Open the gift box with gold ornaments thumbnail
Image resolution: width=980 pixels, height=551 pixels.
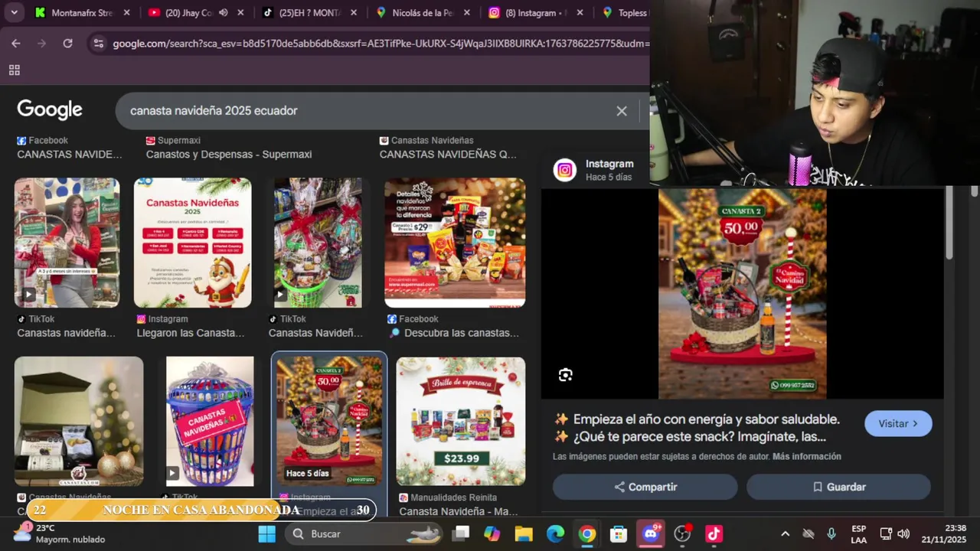coord(79,421)
